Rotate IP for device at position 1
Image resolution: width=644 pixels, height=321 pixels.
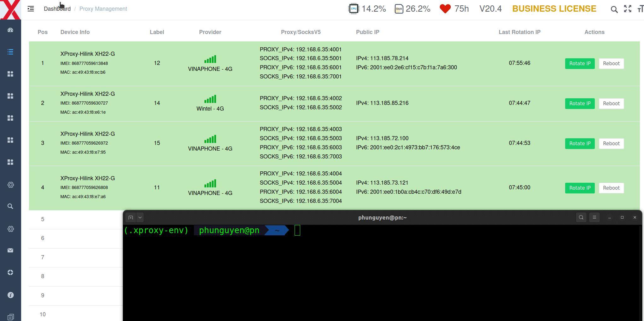(x=580, y=64)
